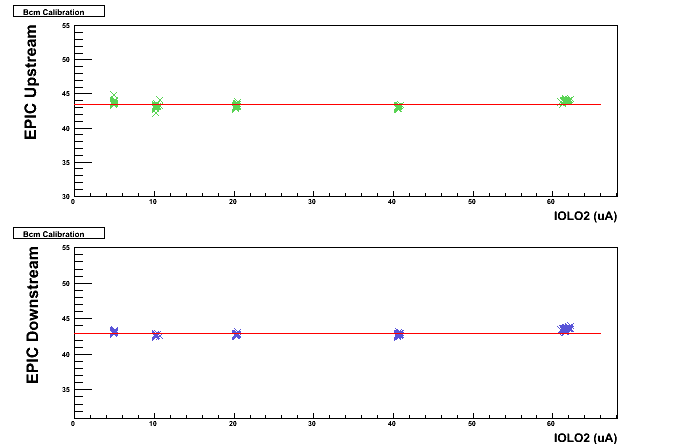The width and height of the screenshot is (692, 444).
Task: Click y-axis tick label 30 on upstream plot
Action: click(x=66, y=196)
